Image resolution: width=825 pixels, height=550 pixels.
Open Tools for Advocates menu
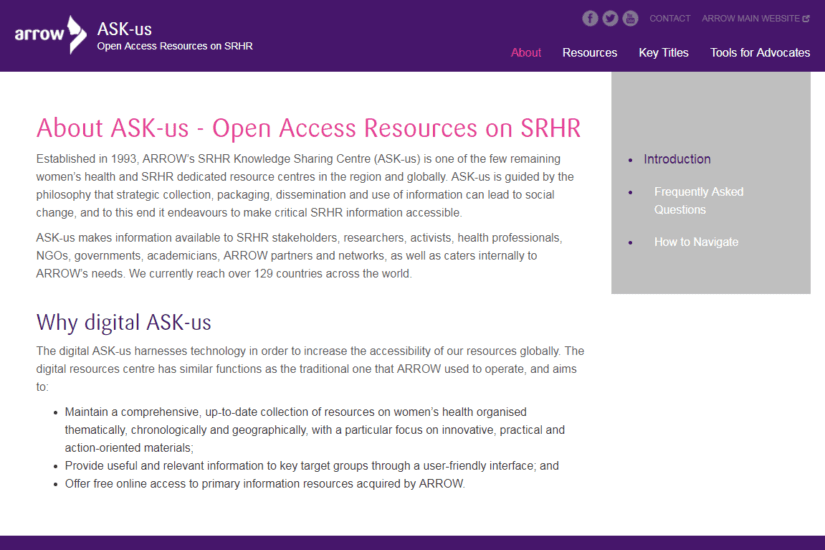coord(760,53)
